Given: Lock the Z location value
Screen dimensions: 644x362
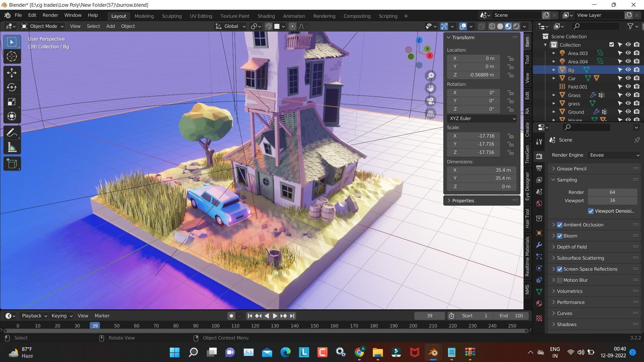Looking at the screenshot, I should point(510,74).
